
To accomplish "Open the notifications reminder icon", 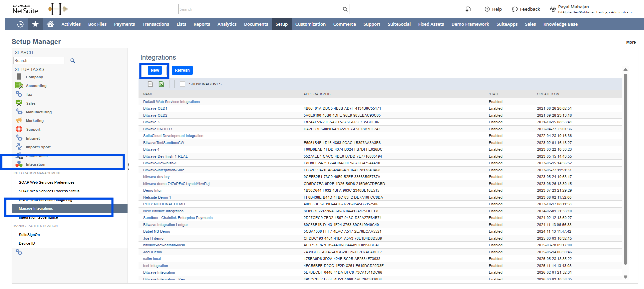I will pos(468,9).
